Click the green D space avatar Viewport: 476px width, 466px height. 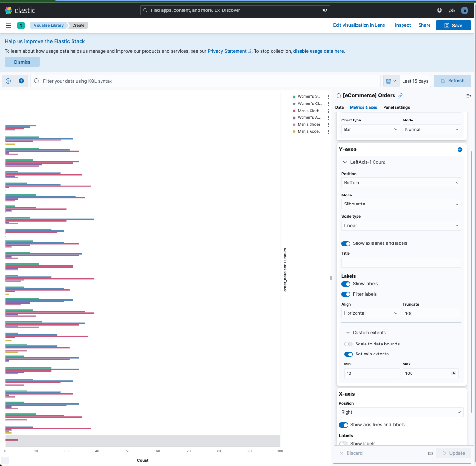21,26
